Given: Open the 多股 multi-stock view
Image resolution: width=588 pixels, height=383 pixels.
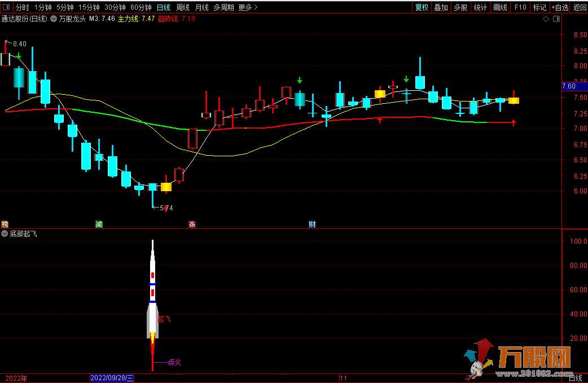Looking at the screenshot, I should click(460, 7).
